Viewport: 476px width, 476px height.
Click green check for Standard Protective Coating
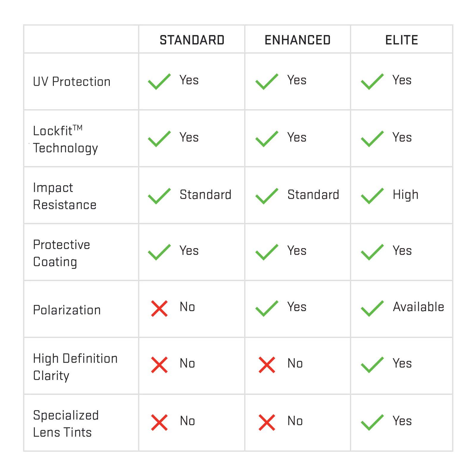(x=159, y=252)
